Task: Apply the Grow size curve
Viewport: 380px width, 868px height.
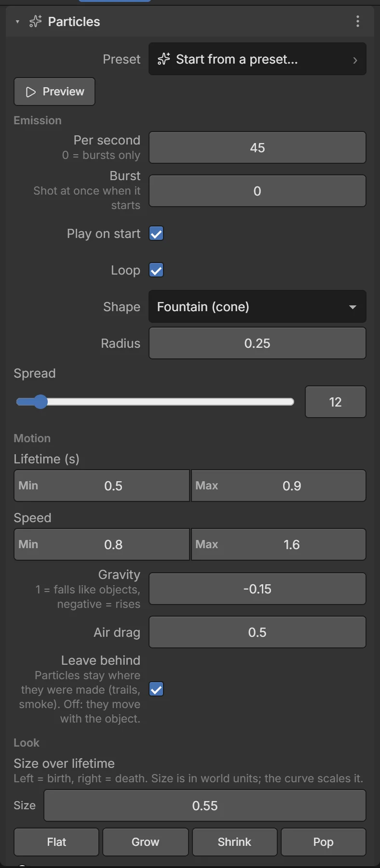Action: [x=145, y=842]
